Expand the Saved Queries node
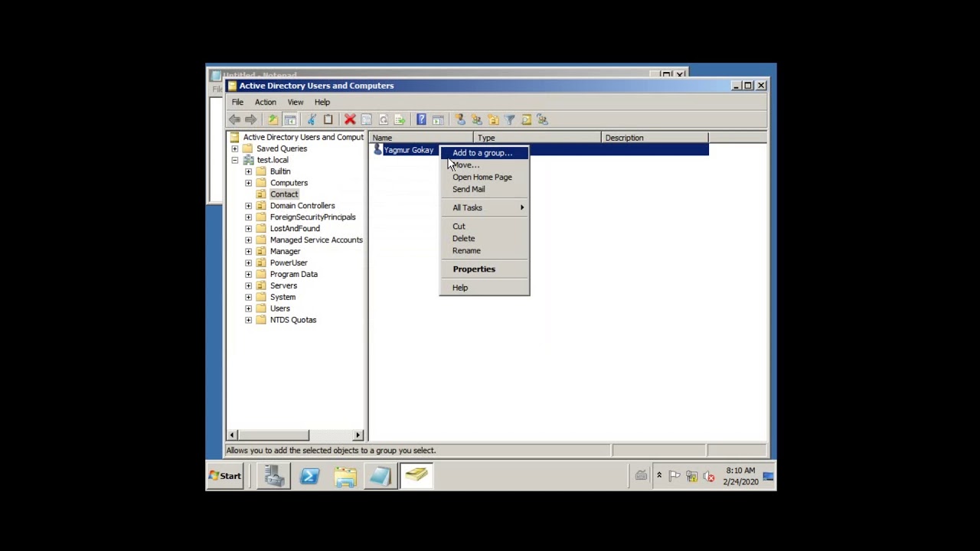Image resolution: width=980 pixels, height=551 pixels. (235, 148)
